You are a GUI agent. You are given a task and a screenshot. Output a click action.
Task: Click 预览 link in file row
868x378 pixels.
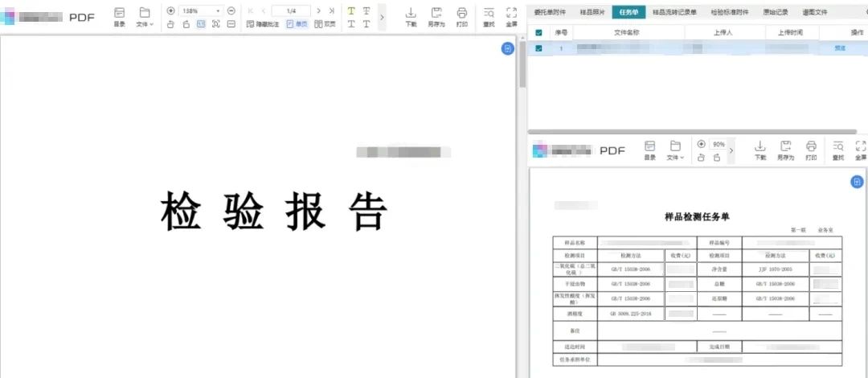tap(840, 49)
